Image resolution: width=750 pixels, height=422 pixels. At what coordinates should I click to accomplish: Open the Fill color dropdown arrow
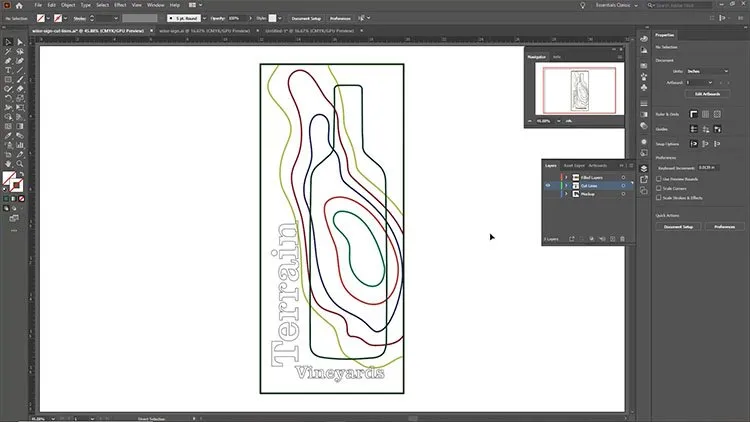tap(48, 18)
